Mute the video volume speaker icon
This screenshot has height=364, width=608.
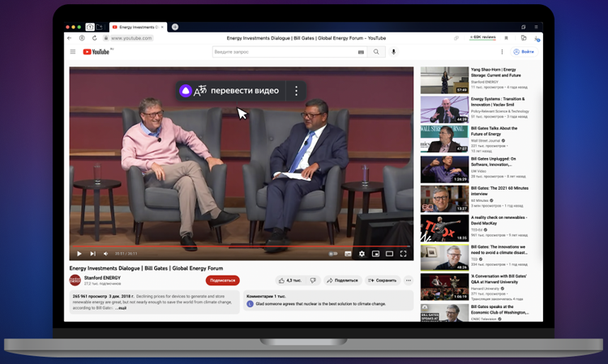coord(105,254)
